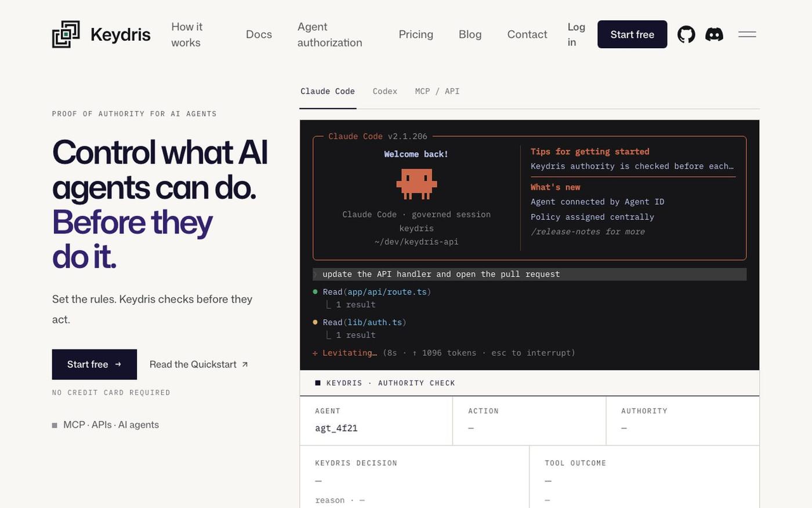Click the app/api/route.ts file path
Screen dimensions: 812x508
click(x=387, y=292)
